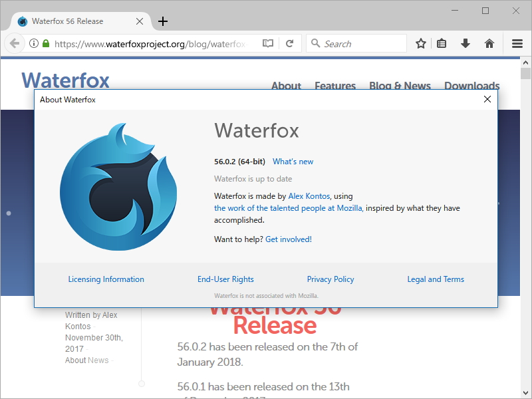Open the "Get involved!" link
The width and height of the screenshot is (532, 399).
(x=289, y=239)
